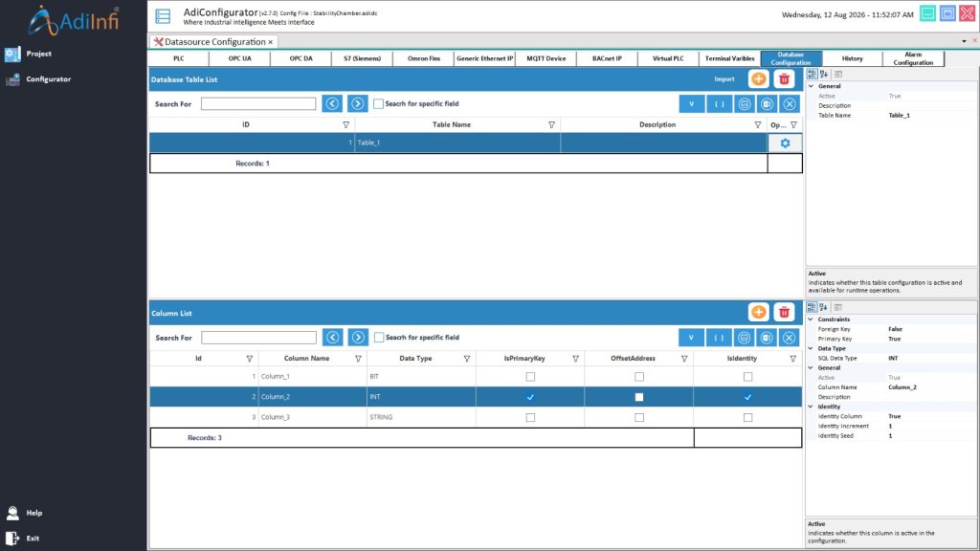The height and width of the screenshot is (551, 980).
Task: Click the '[ ]' button in table list toolbar
Action: 720,104
